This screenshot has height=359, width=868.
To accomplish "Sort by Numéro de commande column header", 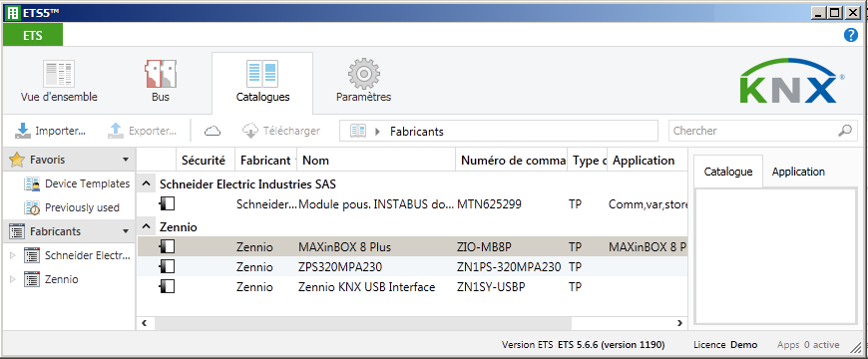I will click(512, 161).
